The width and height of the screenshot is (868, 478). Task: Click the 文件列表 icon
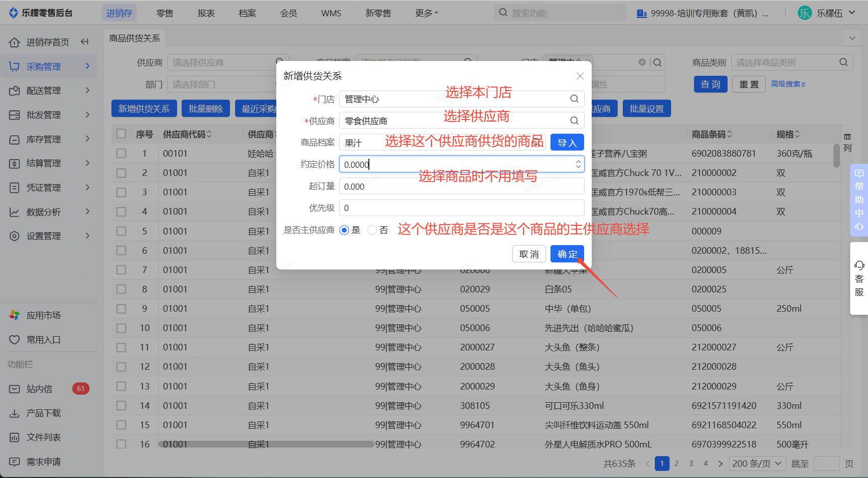tap(14, 437)
